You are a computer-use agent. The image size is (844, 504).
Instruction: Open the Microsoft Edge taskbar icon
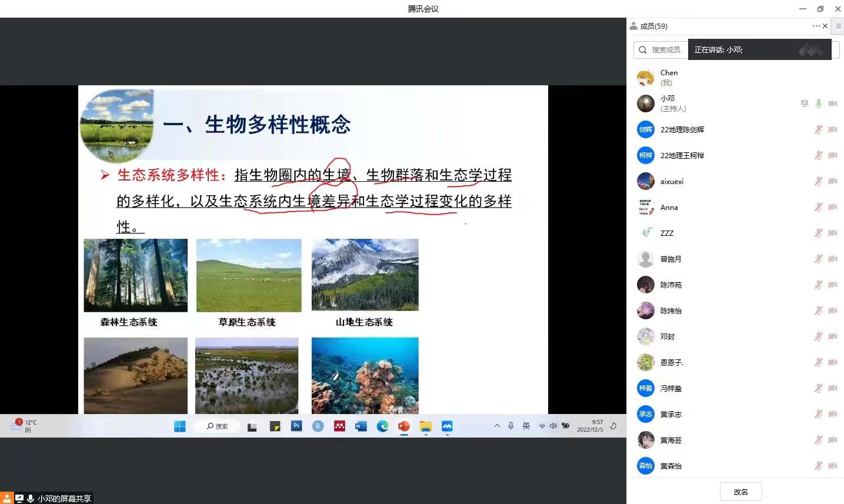[x=382, y=426]
